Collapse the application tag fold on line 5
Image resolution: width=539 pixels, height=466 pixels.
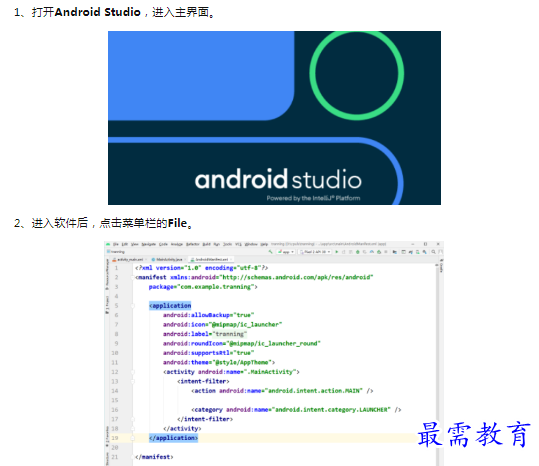(x=133, y=306)
